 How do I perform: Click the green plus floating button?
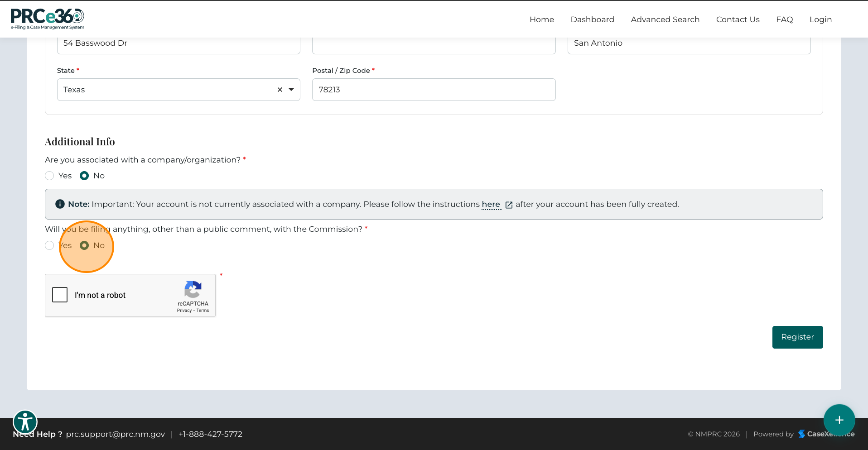tap(839, 420)
